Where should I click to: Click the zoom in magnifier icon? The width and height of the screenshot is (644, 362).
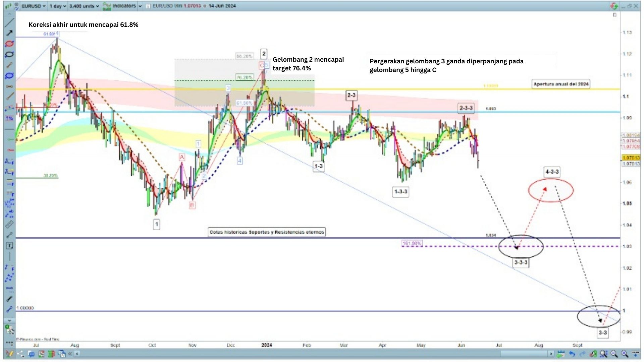[625, 354]
